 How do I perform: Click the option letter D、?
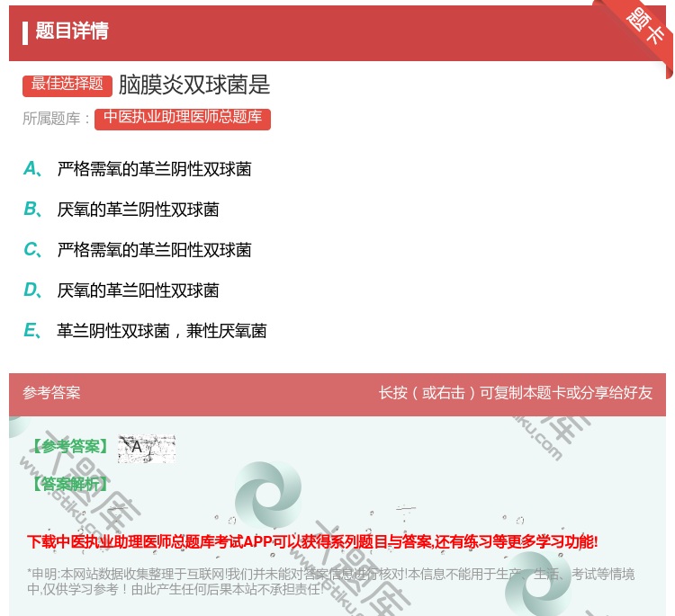tap(33, 290)
